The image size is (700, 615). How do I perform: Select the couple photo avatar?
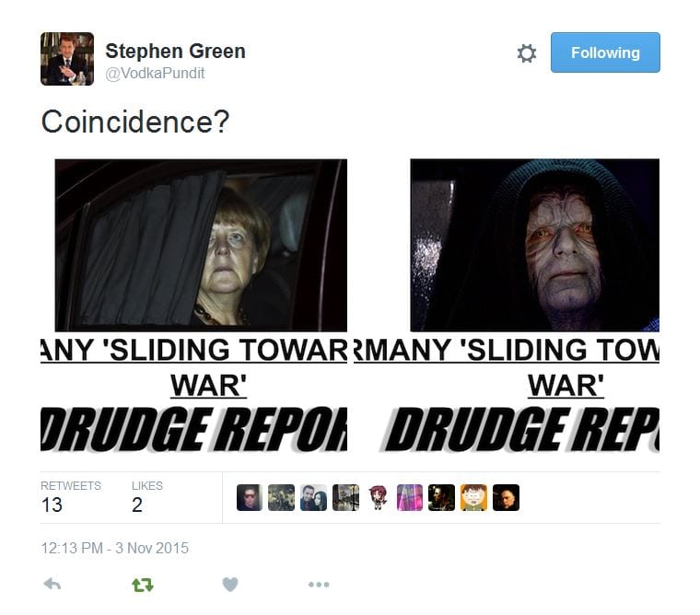click(313, 497)
